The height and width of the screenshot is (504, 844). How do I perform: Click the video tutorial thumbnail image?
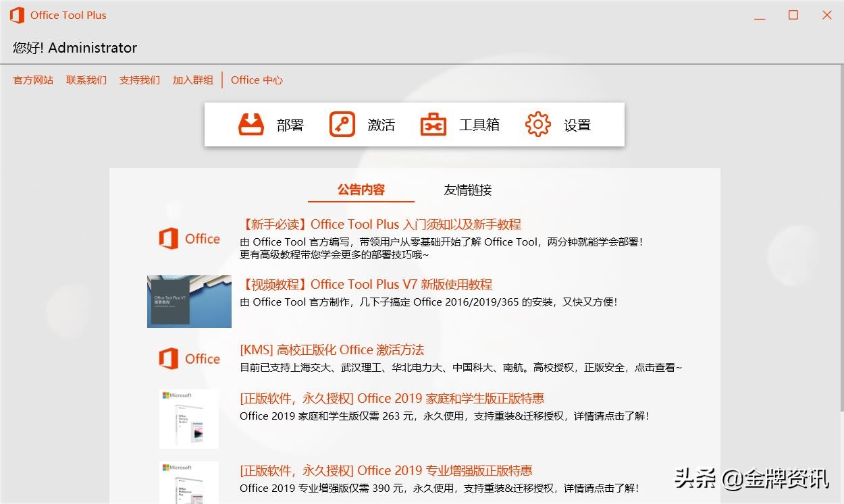click(189, 302)
